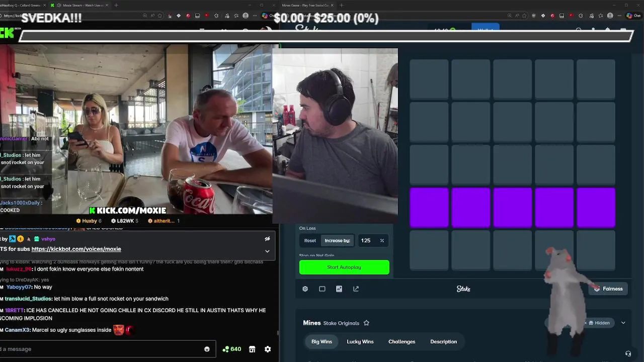Click leftmost purple tile in Mines grid
Viewport: 644px width, 362px height.
click(429, 208)
